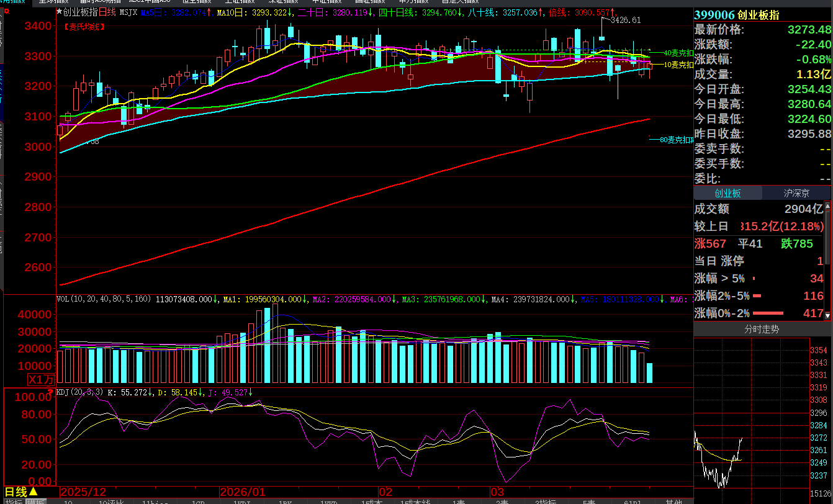Viewport: 833px width, 504px height.
Task: Click the 分时走势 panel header
Action: (x=762, y=330)
